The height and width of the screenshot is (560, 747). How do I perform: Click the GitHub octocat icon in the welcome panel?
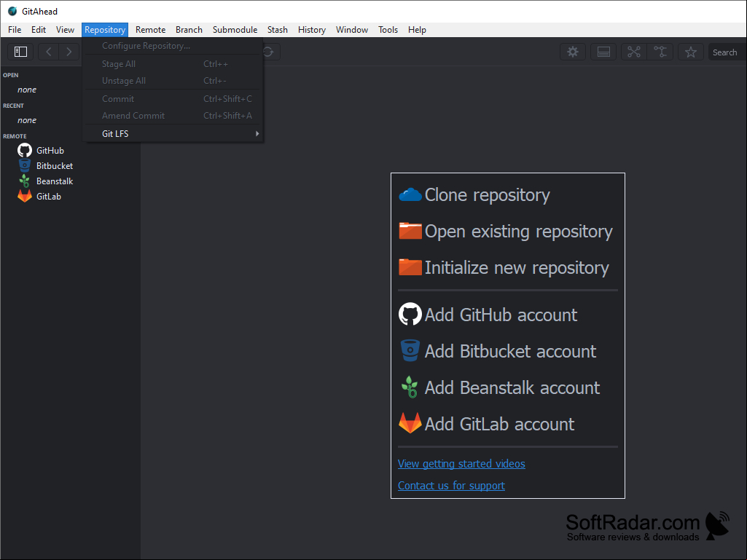410,315
